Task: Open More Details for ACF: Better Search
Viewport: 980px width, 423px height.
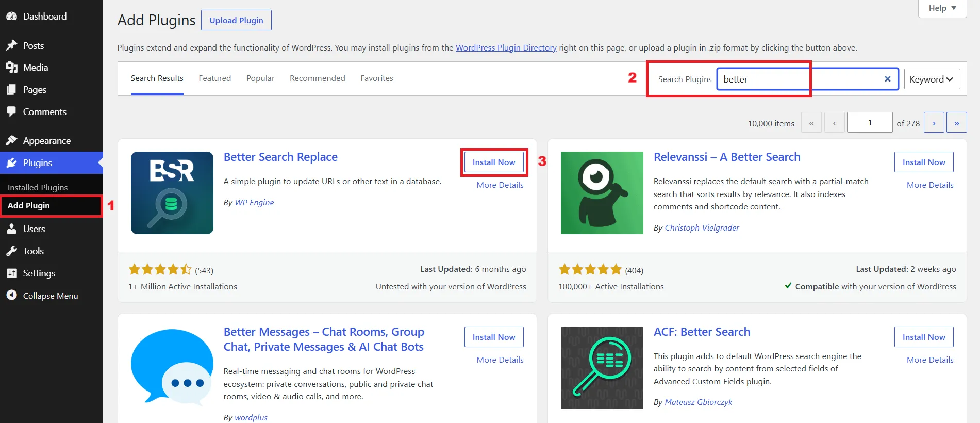Action: pyautogui.click(x=930, y=360)
